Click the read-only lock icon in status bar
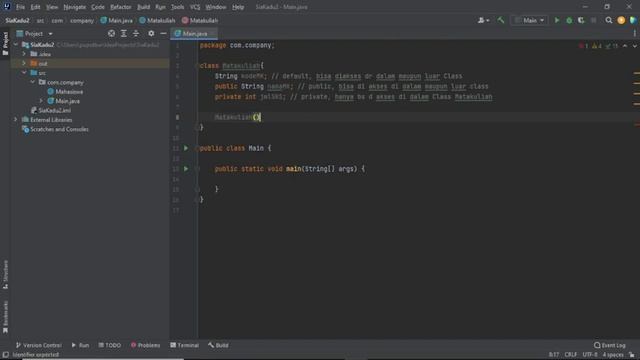This screenshot has height=360, width=640. (x=632, y=355)
